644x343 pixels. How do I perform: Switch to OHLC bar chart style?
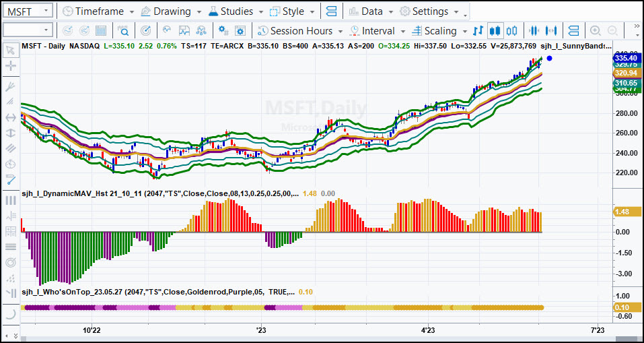(478, 31)
